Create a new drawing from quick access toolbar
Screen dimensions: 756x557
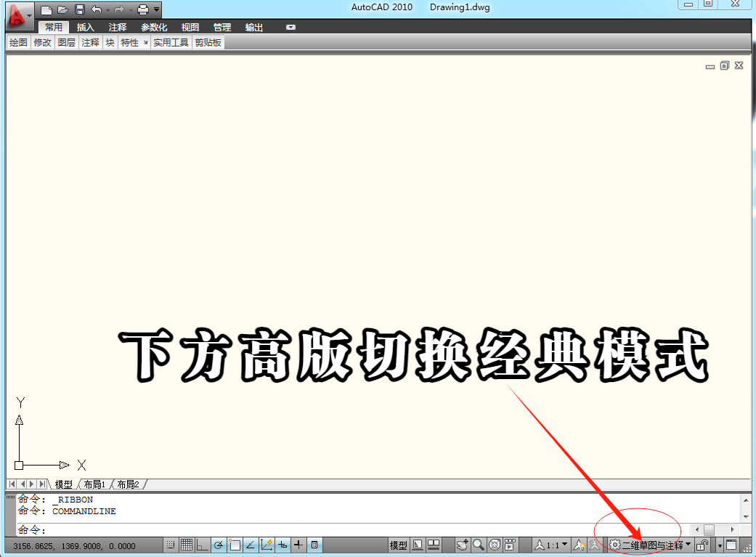point(46,9)
